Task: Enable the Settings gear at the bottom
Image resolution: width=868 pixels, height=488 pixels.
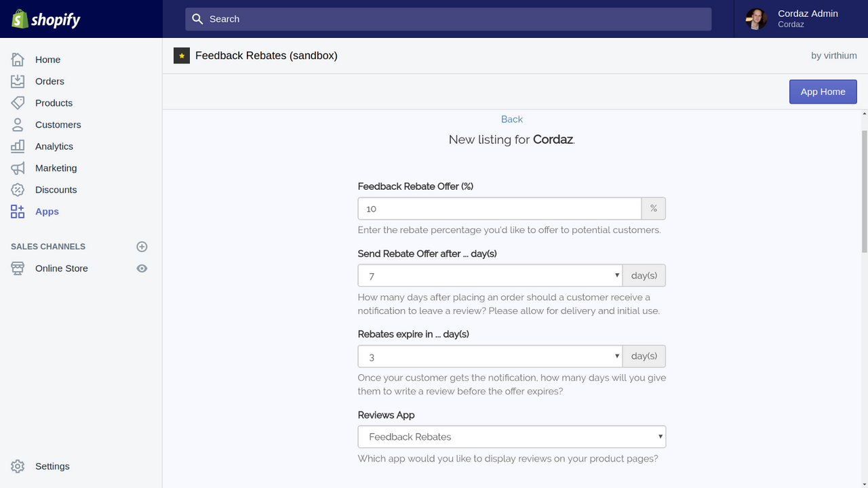Action: tap(17, 466)
